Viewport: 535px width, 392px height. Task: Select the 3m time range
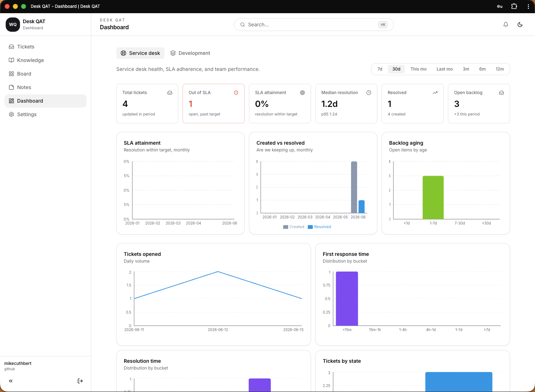[466, 69]
